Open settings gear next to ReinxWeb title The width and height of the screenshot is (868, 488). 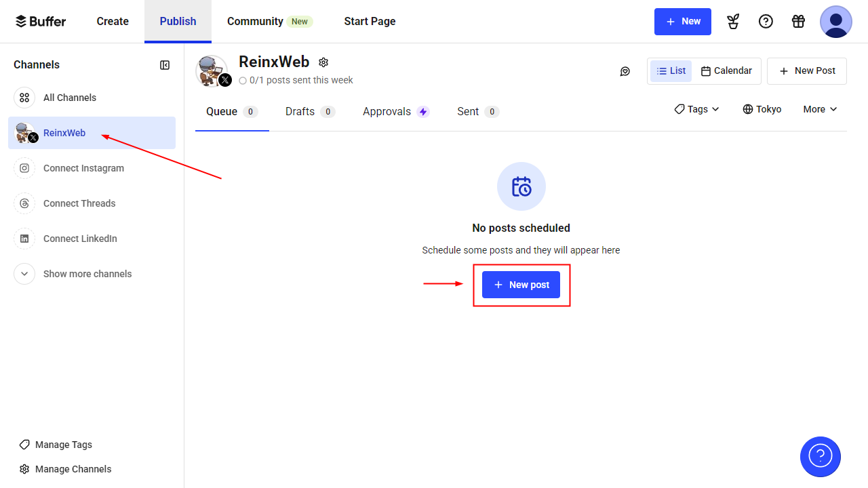click(x=323, y=62)
